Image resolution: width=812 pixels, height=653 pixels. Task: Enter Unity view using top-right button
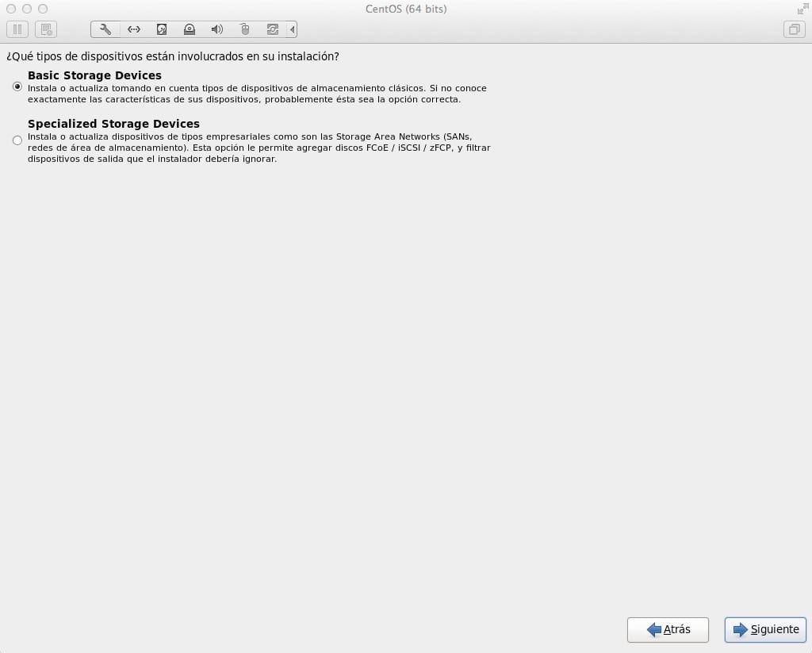pyautogui.click(x=793, y=29)
